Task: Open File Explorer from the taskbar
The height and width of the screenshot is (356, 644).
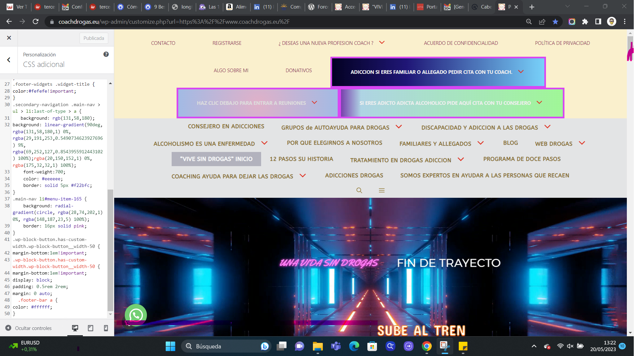Action: tap(318, 346)
